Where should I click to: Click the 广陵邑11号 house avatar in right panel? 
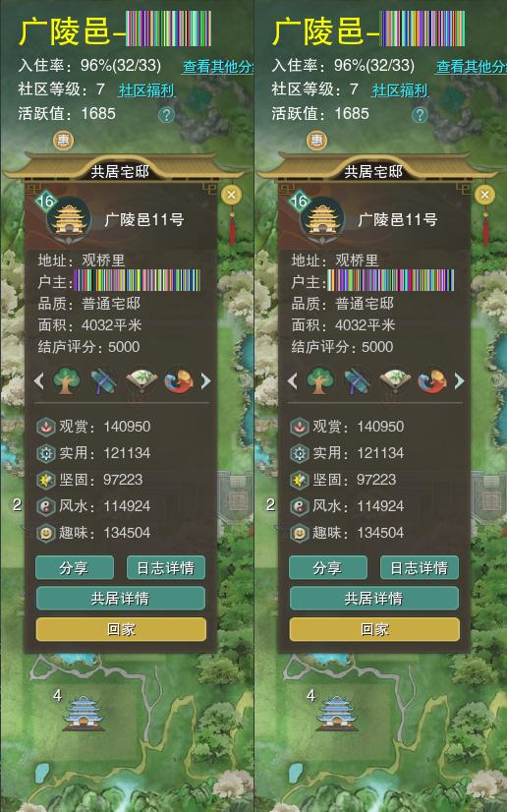click(x=321, y=220)
